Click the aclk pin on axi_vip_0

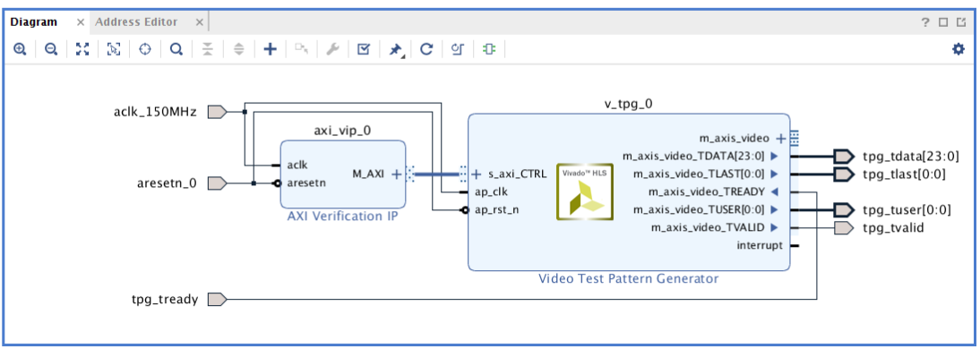click(297, 166)
